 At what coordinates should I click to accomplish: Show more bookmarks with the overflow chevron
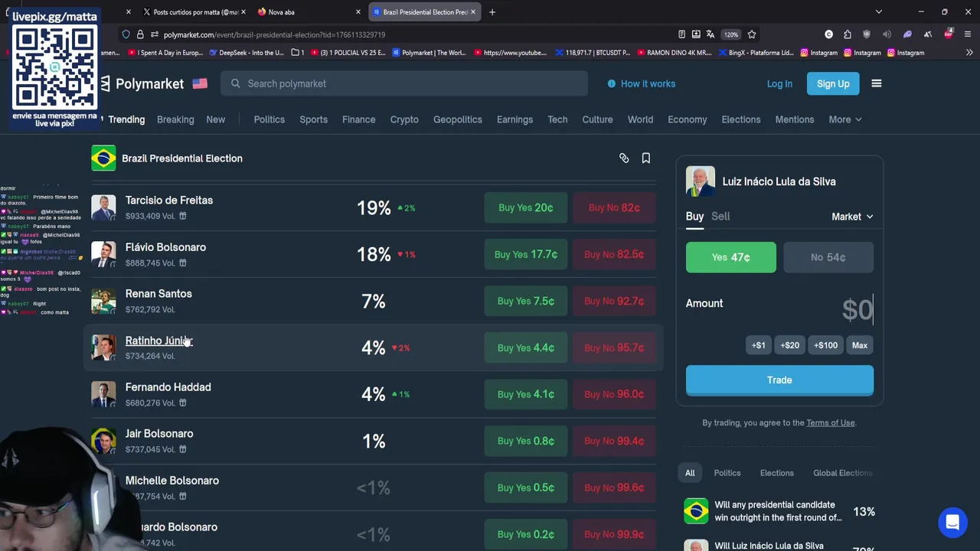point(969,53)
